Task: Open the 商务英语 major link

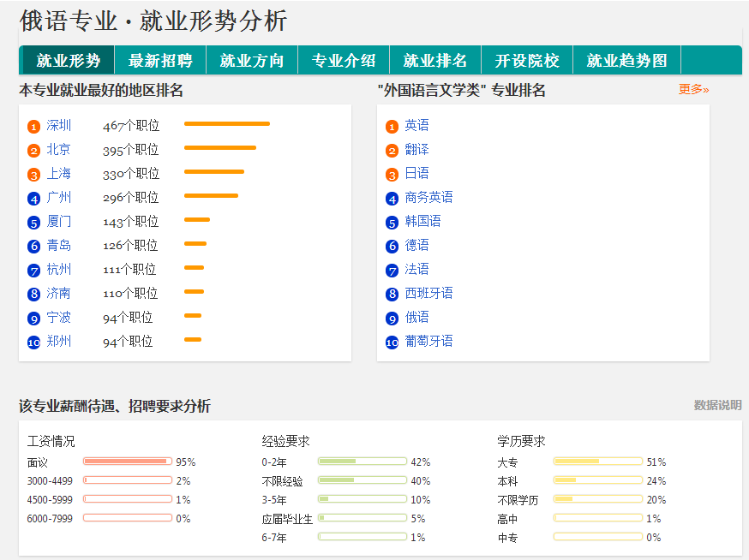Action: click(429, 197)
